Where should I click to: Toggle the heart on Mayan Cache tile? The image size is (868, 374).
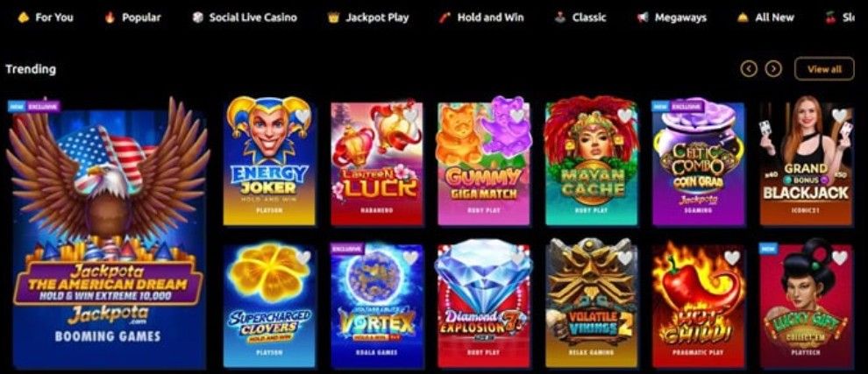pos(624,116)
